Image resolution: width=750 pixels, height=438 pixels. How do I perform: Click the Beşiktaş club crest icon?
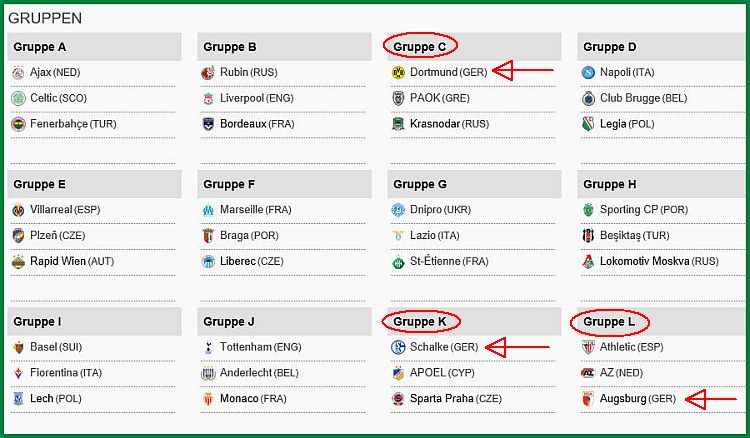pyautogui.click(x=588, y=236)
